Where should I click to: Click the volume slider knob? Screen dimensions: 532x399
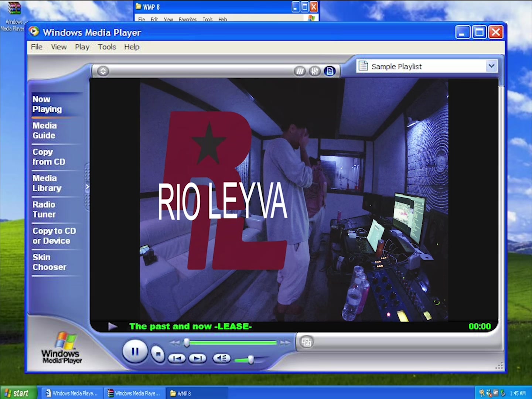click(251, 359)
